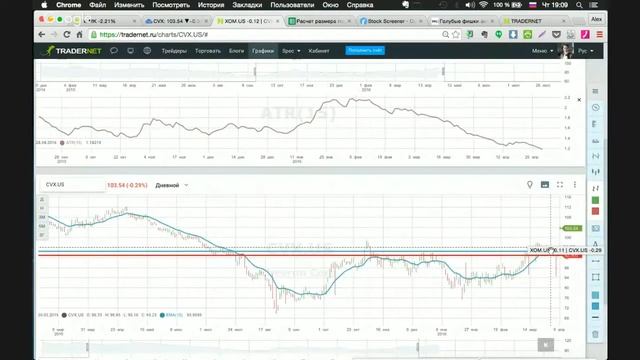The height and width of the screenshot is (360, 640).
Task: Click the lightbulb icon above CVX chart
Action: (530, 184)
